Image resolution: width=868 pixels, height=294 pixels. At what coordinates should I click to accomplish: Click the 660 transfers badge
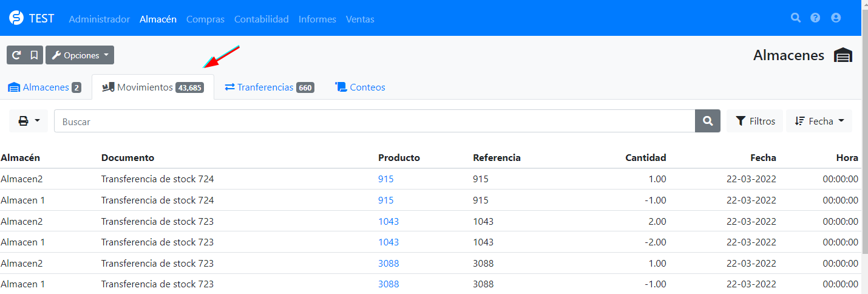(x=305, y=87)
